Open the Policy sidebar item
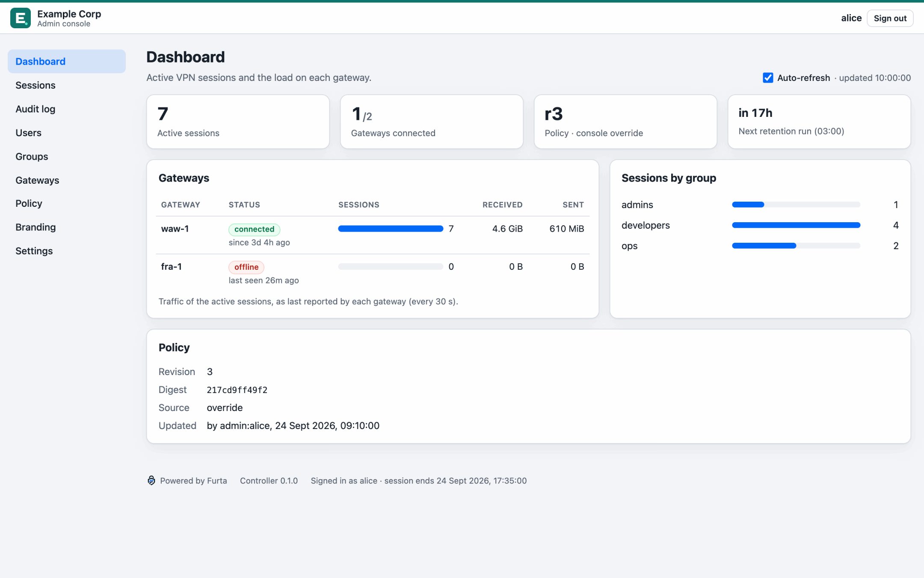This screenshot has width=924, height=578. click(67, 203)
